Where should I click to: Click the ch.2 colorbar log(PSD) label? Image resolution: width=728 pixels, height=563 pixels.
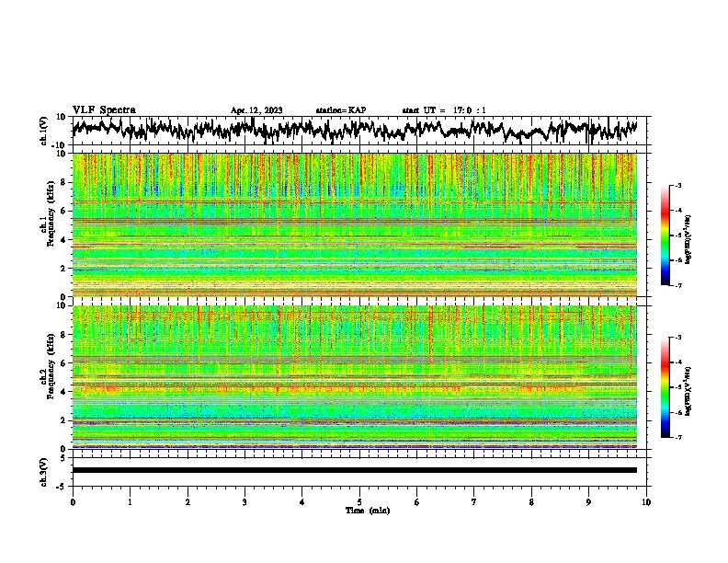pyautogui.click(x=688, y=391)
